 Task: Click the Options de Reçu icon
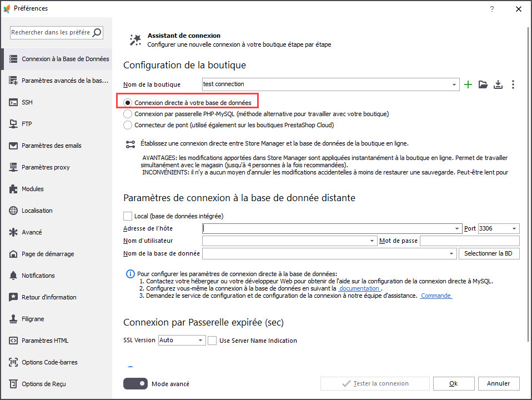pos(13,384)
